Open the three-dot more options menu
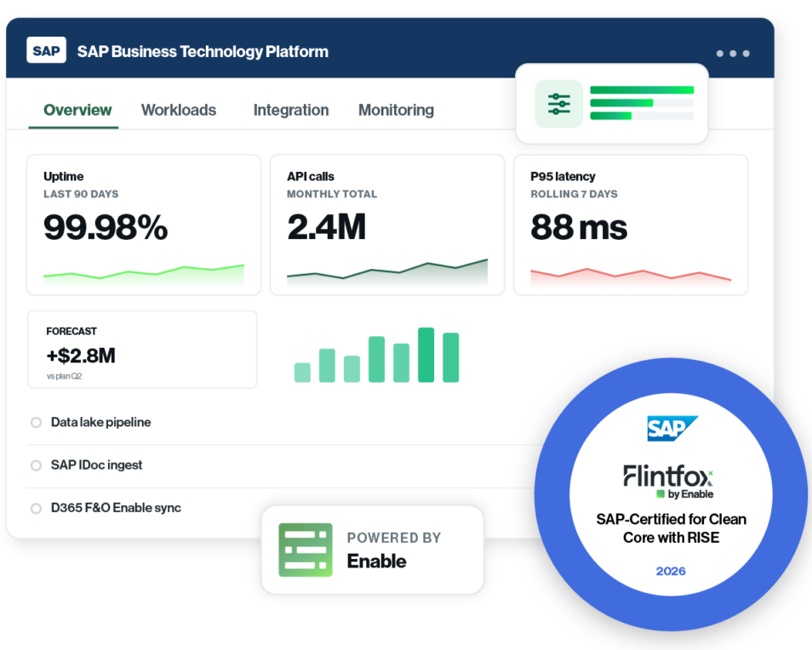The image size is (812, 650). (733, 54)
